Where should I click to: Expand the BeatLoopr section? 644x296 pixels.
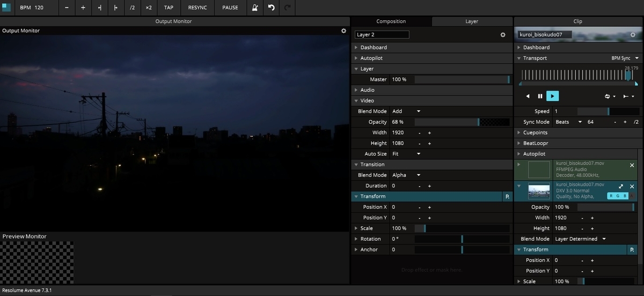[x=519, y=143]
